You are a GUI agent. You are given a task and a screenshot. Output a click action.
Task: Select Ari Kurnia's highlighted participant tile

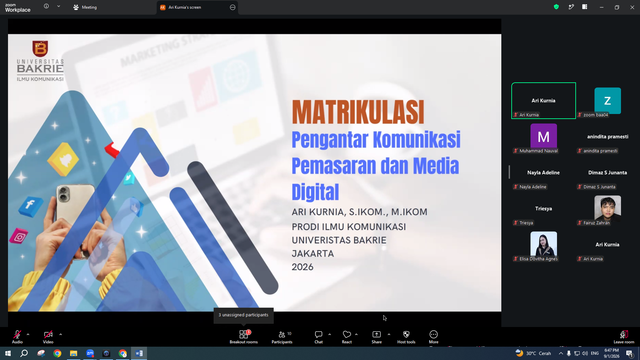click(543, 100)
